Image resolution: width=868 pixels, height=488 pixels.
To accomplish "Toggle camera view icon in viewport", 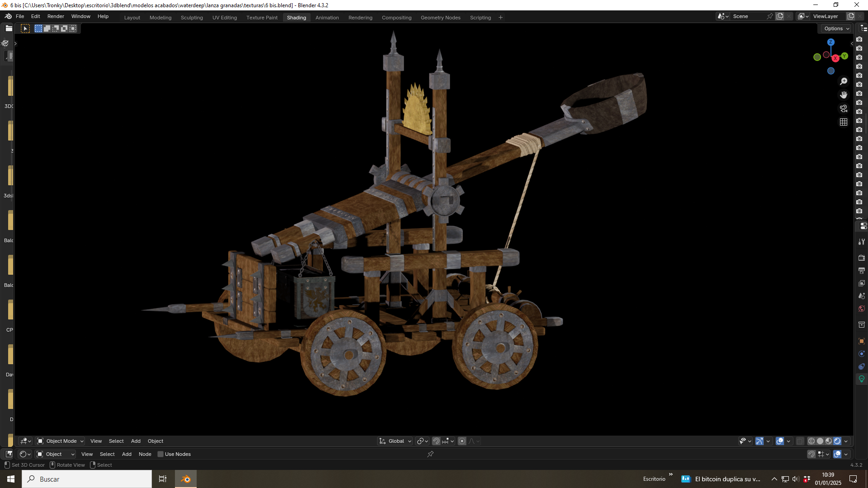I will (x=844, y=108).
